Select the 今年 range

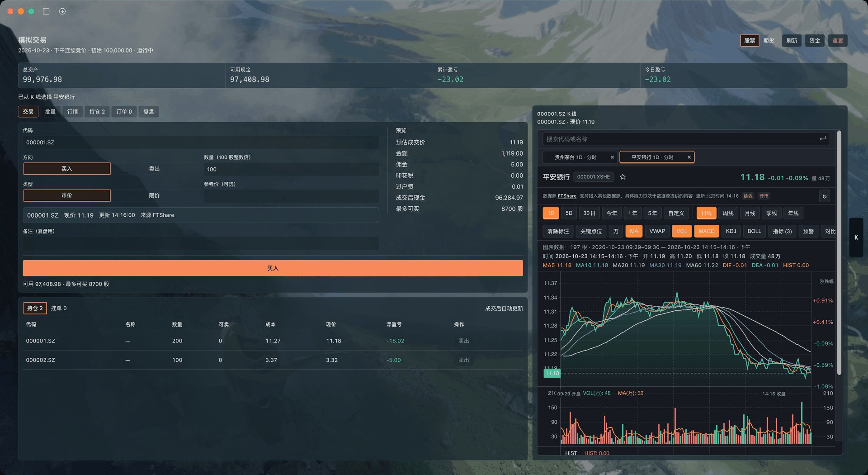tap(612, 213)
